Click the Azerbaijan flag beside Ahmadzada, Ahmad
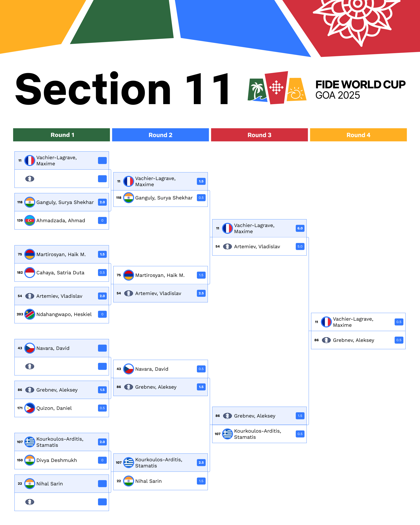Viewport: 420px width, 525px height. coord(30,220)
